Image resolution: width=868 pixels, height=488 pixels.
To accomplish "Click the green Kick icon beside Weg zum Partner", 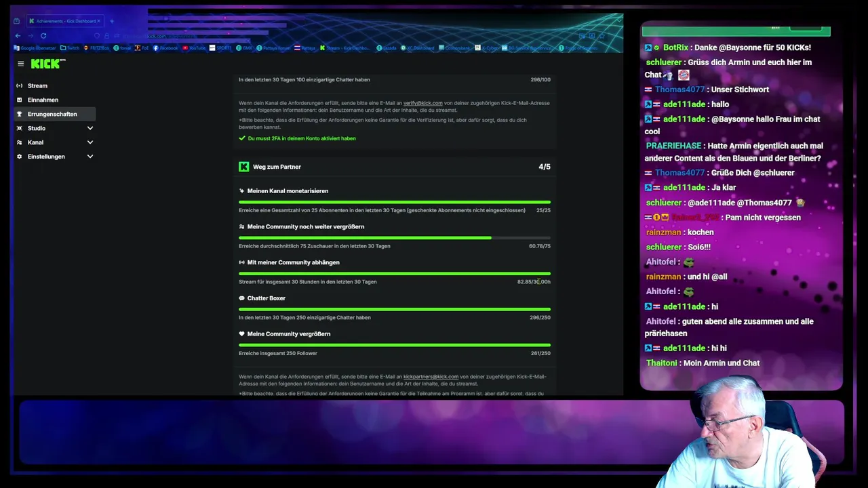I will point(244,167).
